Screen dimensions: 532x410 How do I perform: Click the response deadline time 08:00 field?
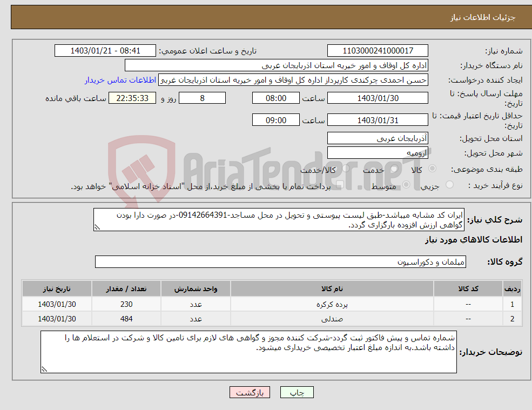pyautogui.click(x=276, y=98)
